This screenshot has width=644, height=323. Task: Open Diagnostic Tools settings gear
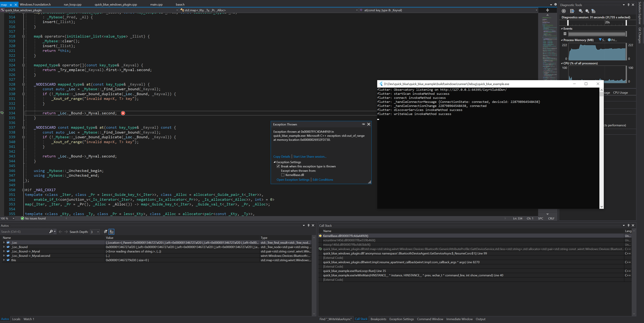[x=564, y=11]
